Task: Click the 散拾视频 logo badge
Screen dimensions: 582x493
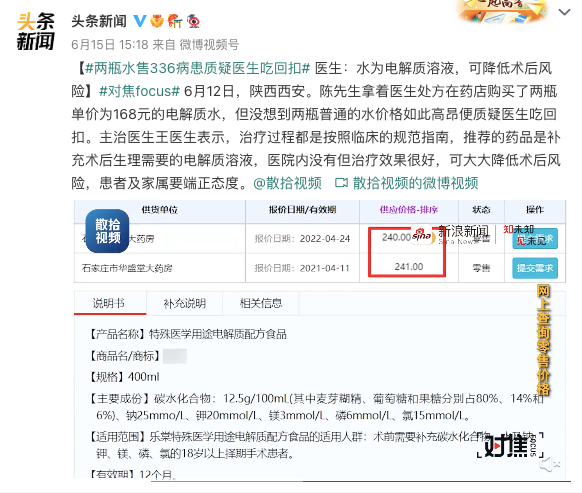Action: click(108, 231)
